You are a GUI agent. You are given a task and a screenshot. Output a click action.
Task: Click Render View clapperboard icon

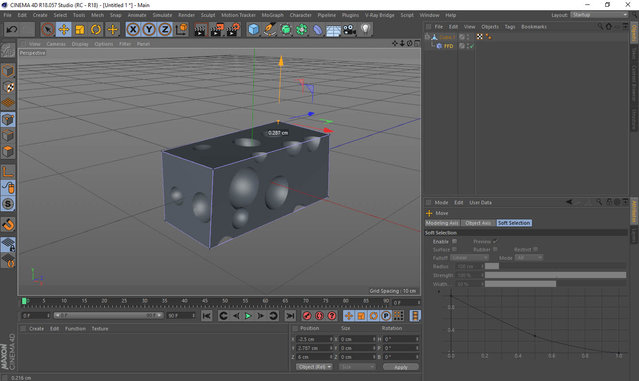point(200,29)
